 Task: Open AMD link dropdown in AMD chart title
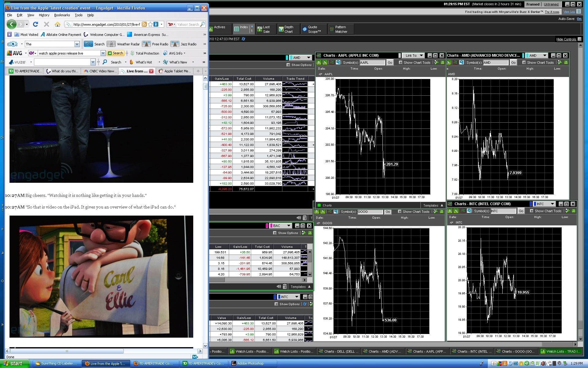[537, 56]
